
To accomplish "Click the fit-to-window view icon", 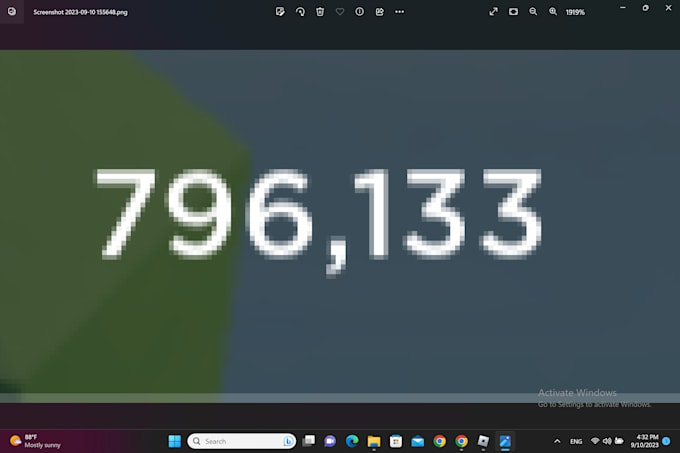I will tap(513, 12).
